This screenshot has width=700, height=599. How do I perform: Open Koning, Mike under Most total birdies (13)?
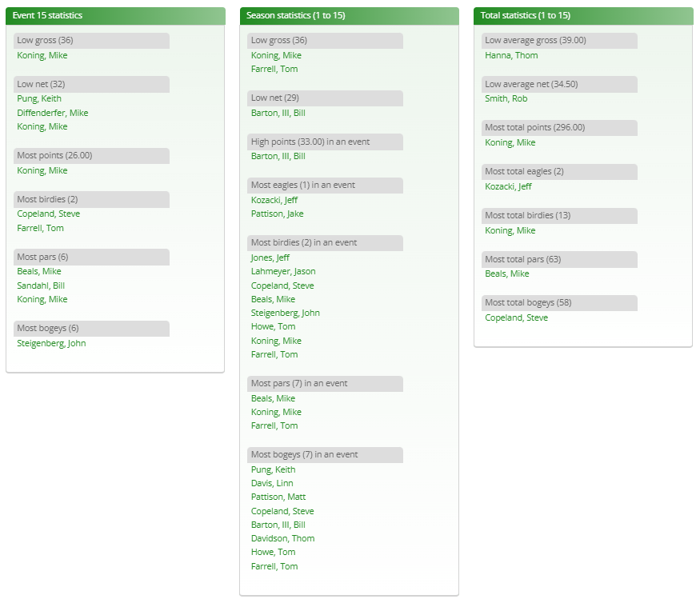coord(510,230)
